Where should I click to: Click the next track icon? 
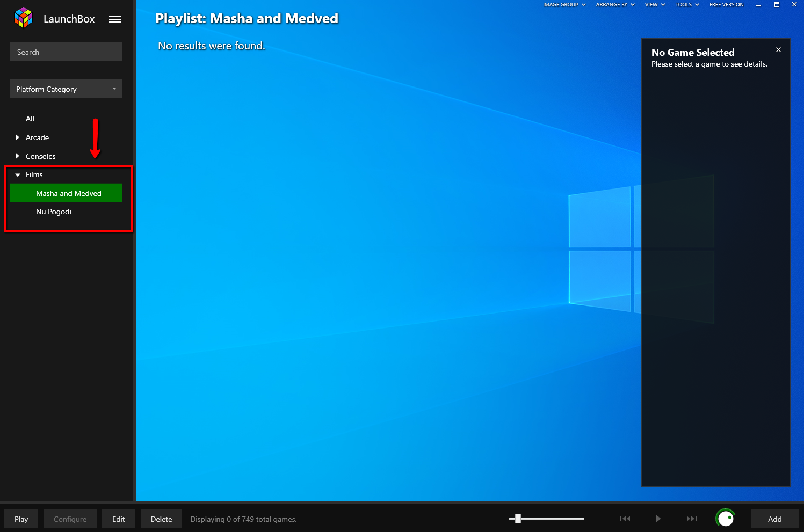coord(692,519)
